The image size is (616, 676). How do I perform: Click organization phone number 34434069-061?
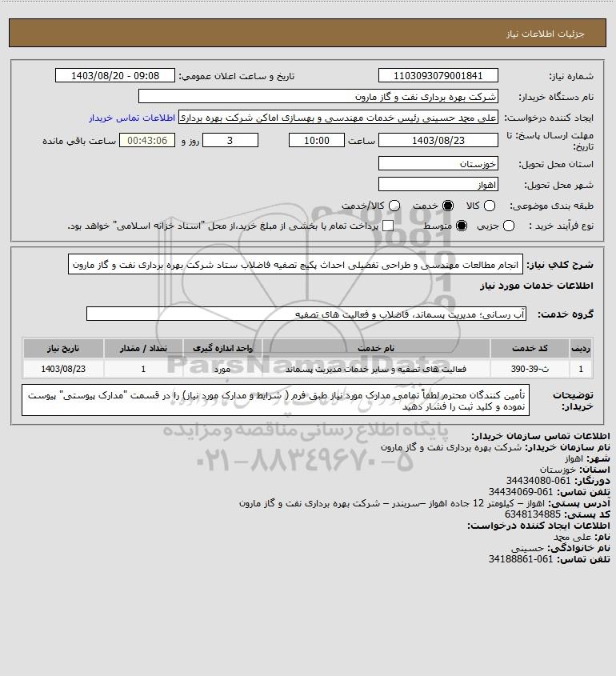(521, 491)
